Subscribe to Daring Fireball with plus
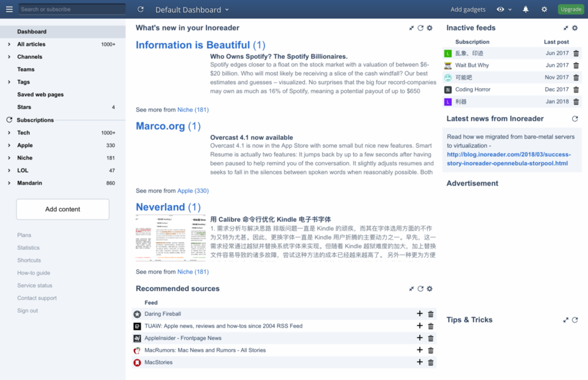588x380 pixels. pos(420,314)
